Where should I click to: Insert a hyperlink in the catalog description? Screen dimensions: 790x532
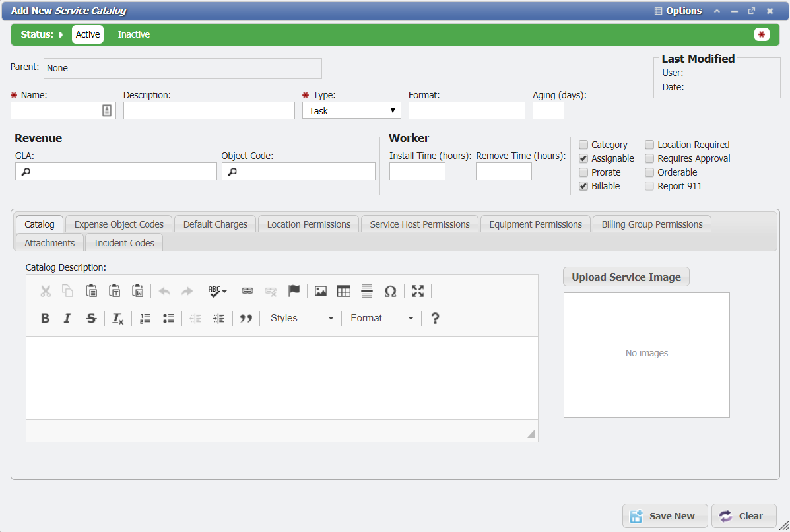[x=247, y=290]
